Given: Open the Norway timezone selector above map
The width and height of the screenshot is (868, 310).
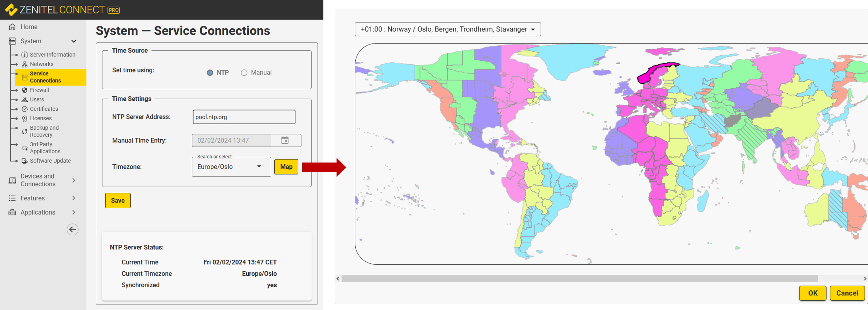Looking at the screenshot, I should [x=448, y=29].
